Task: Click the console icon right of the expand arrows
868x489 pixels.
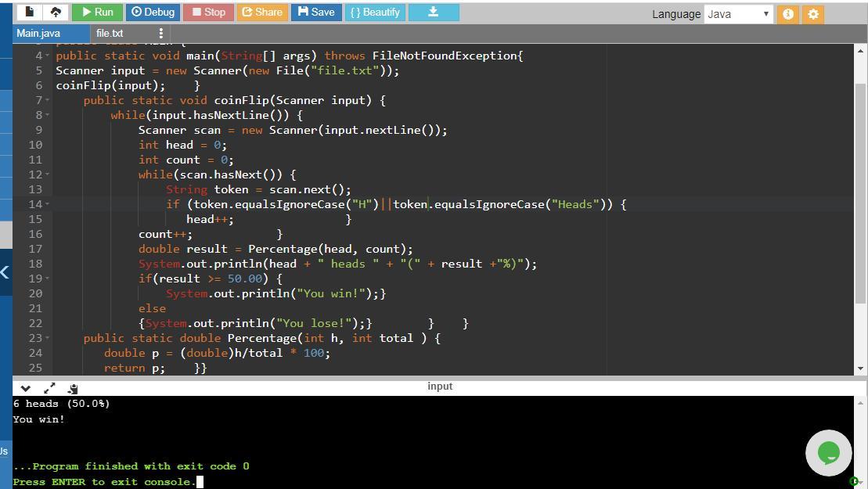Action: (73, 388)
